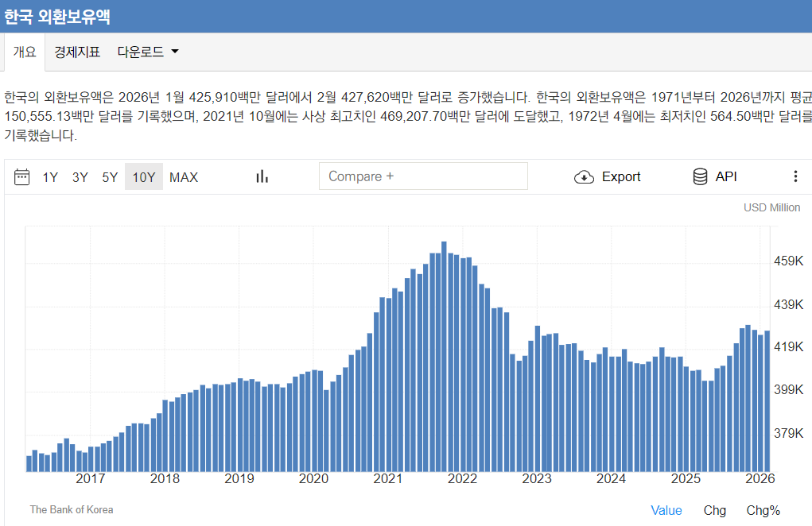Click the 459K y-axis label
Screen dimensions: 812x526
point(789,261)
